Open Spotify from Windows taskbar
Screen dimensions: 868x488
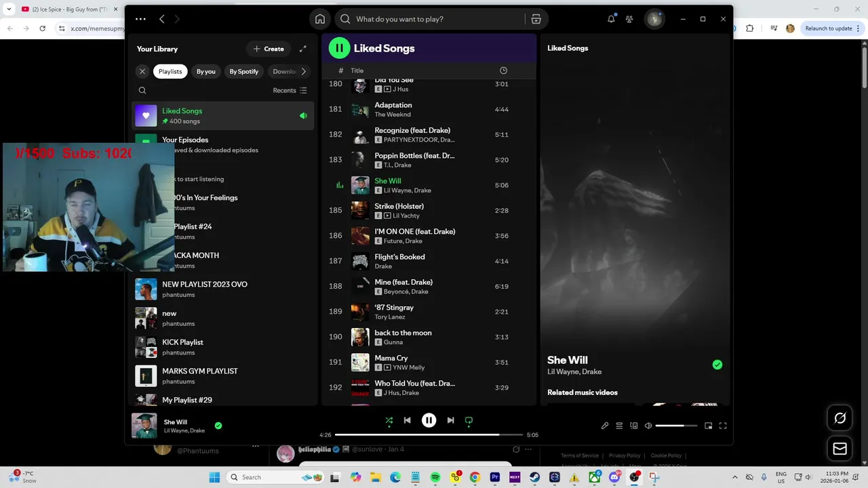pos(435,477)
